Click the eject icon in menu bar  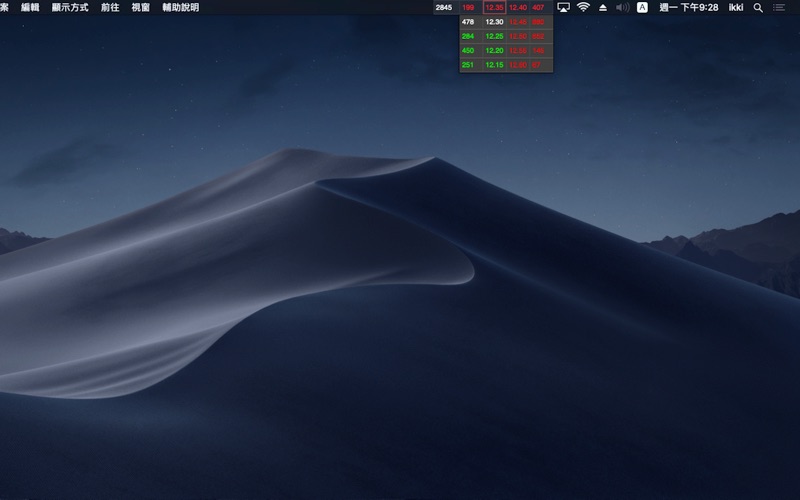[603, 8]
